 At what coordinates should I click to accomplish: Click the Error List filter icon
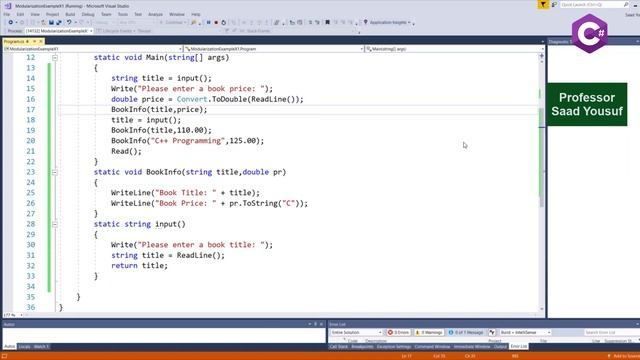tap(492, 332)
